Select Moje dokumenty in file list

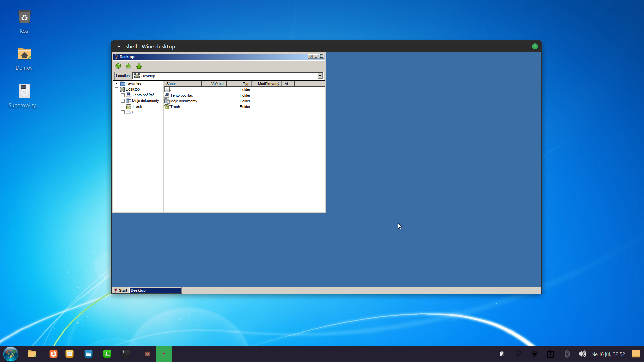(183, 101)
